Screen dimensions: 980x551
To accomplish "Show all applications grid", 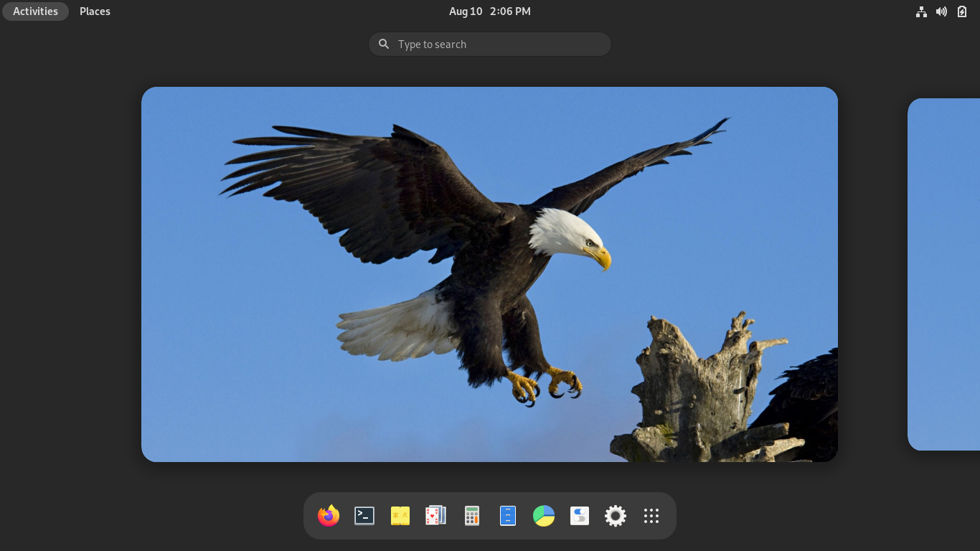I will (x=651, y=515).
